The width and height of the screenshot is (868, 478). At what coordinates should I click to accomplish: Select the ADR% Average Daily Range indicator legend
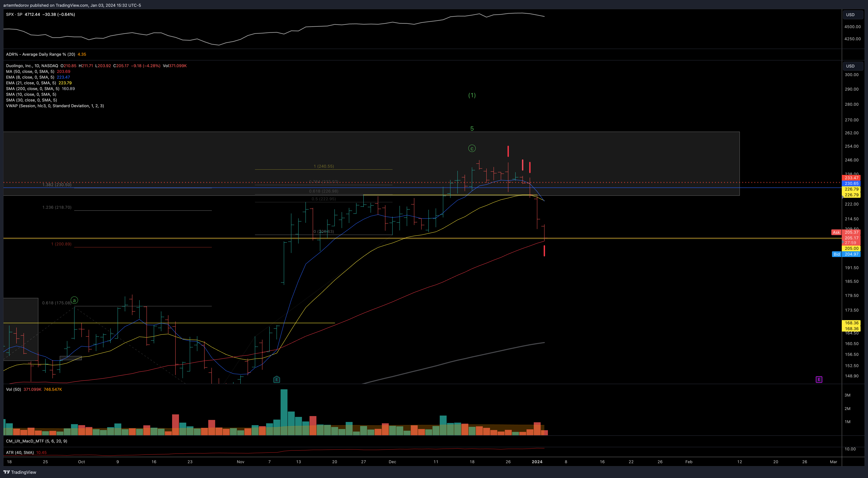click(x=40, y=54)
